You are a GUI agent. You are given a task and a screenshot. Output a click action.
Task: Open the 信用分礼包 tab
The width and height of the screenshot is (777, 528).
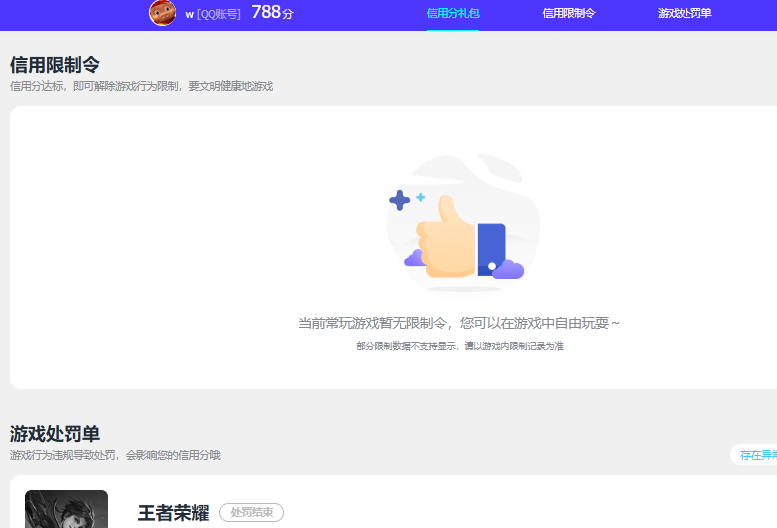coord(453,13)
